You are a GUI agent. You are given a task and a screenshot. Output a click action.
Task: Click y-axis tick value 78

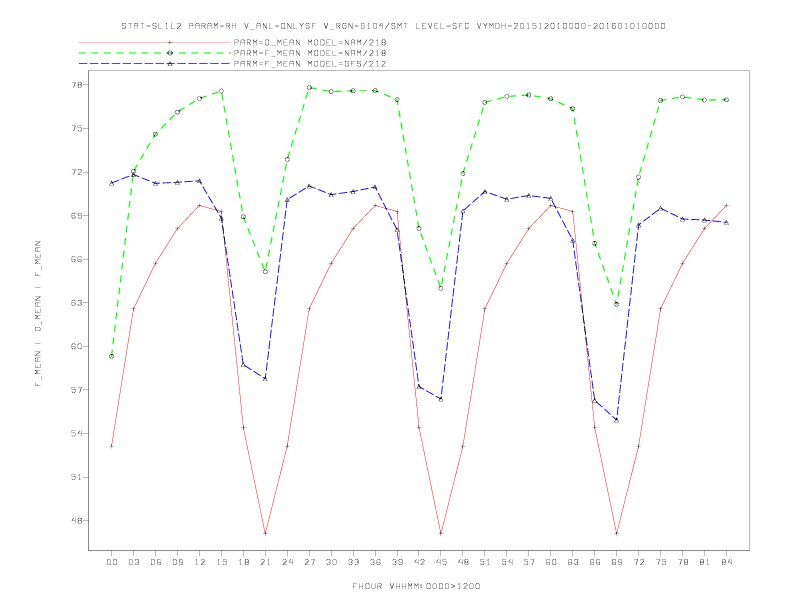76,85
